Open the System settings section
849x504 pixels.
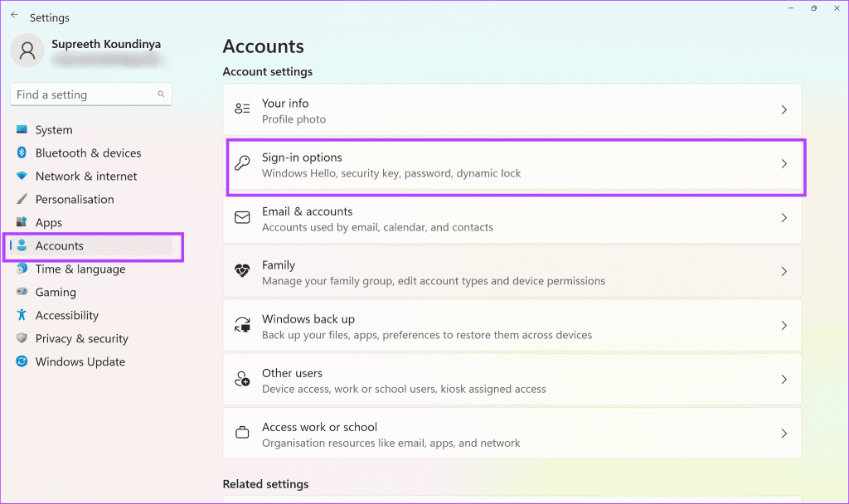tap(54, 130)
